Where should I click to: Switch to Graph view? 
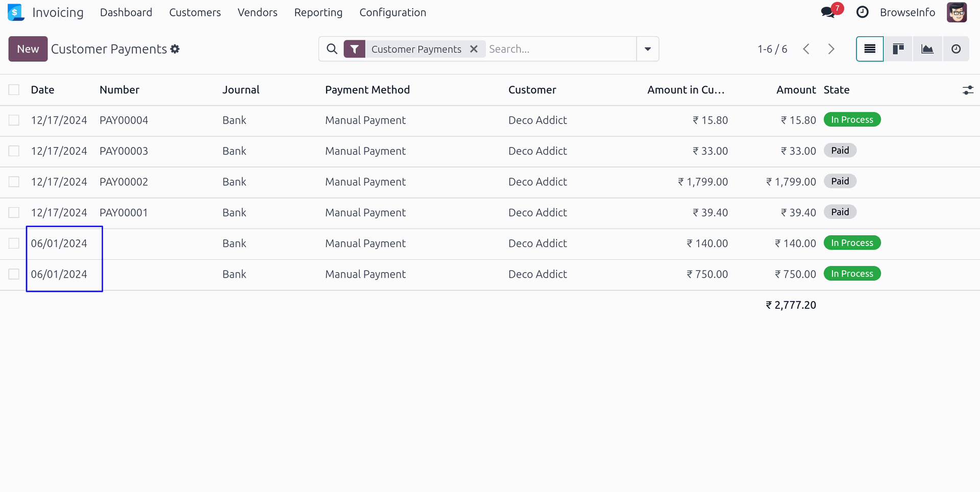tap(927, 49)
